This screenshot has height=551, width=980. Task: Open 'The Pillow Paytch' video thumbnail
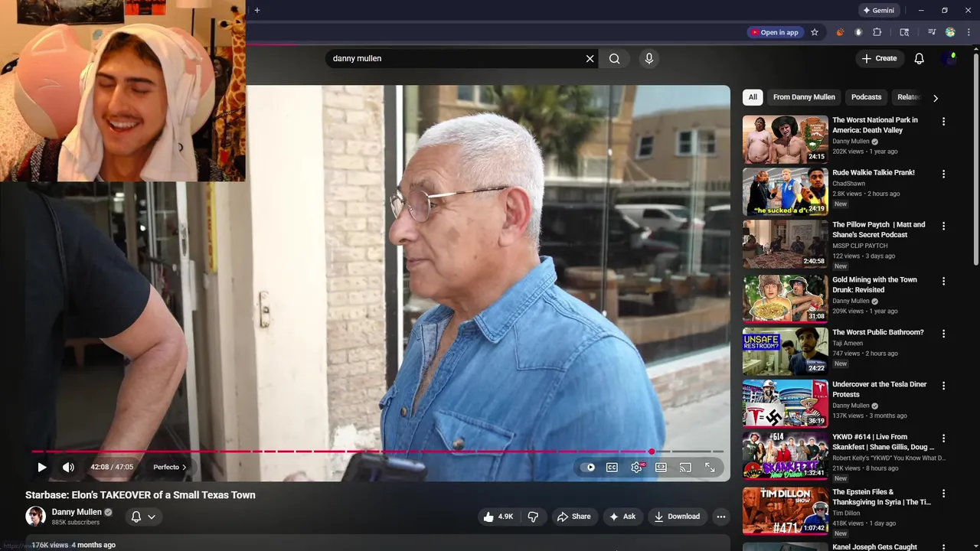[x=785, y=244]
